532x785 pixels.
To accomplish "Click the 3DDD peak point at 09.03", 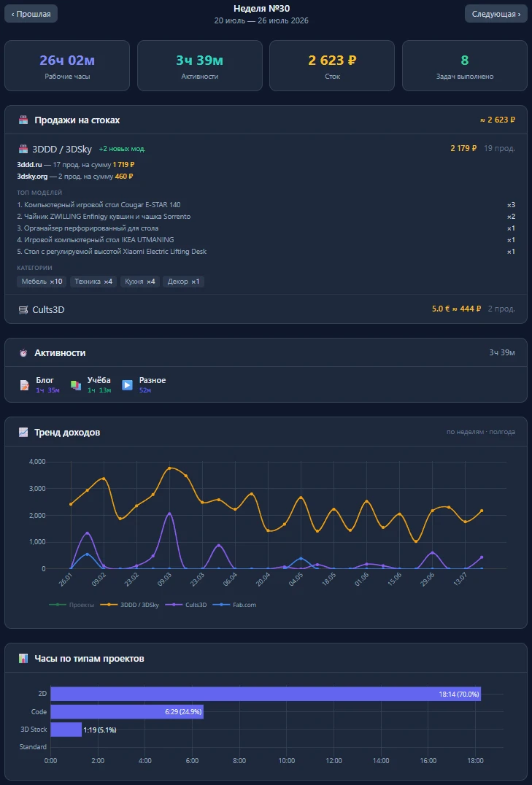I will tap(169, 468).
